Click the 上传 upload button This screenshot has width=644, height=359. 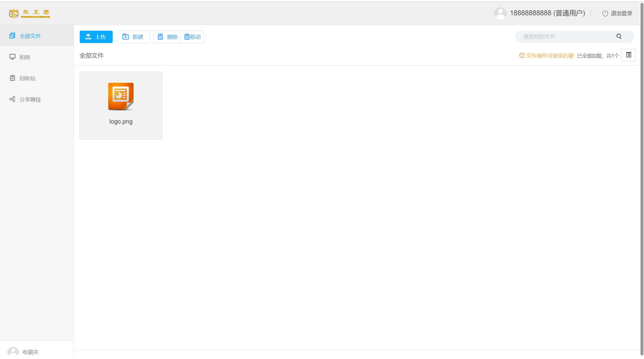[x=96, y=37]
